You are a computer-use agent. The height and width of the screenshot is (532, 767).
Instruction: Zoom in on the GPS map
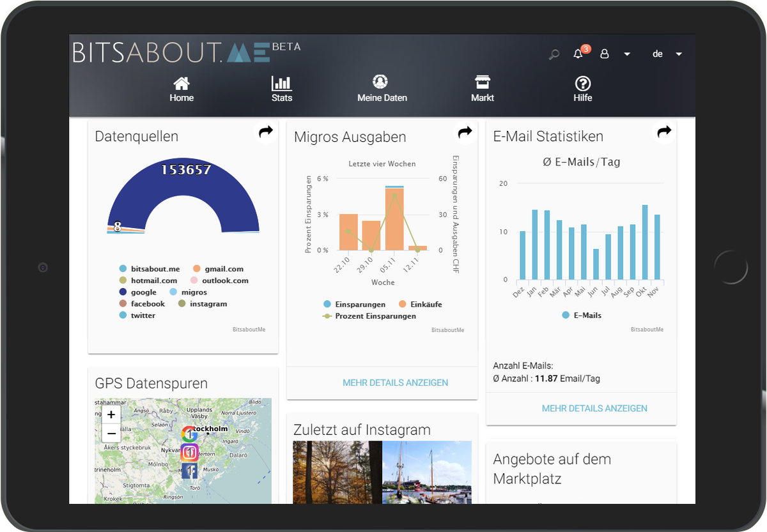click(111, 414)
